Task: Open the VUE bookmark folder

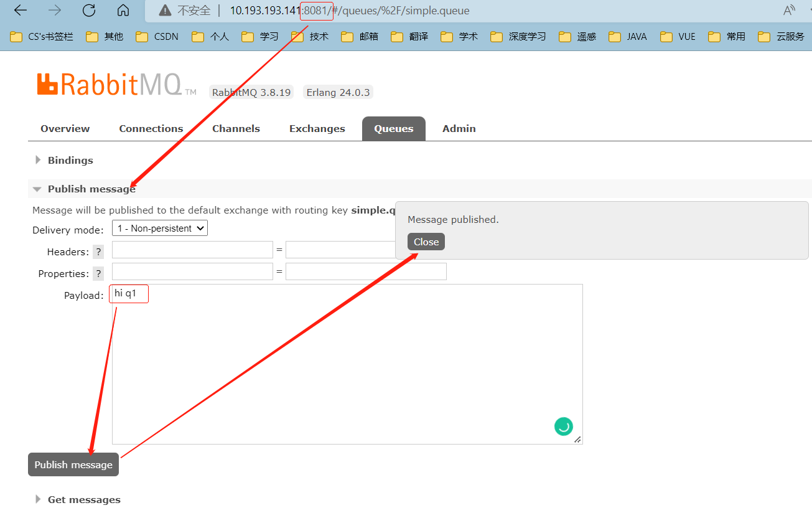Action: 678,37
